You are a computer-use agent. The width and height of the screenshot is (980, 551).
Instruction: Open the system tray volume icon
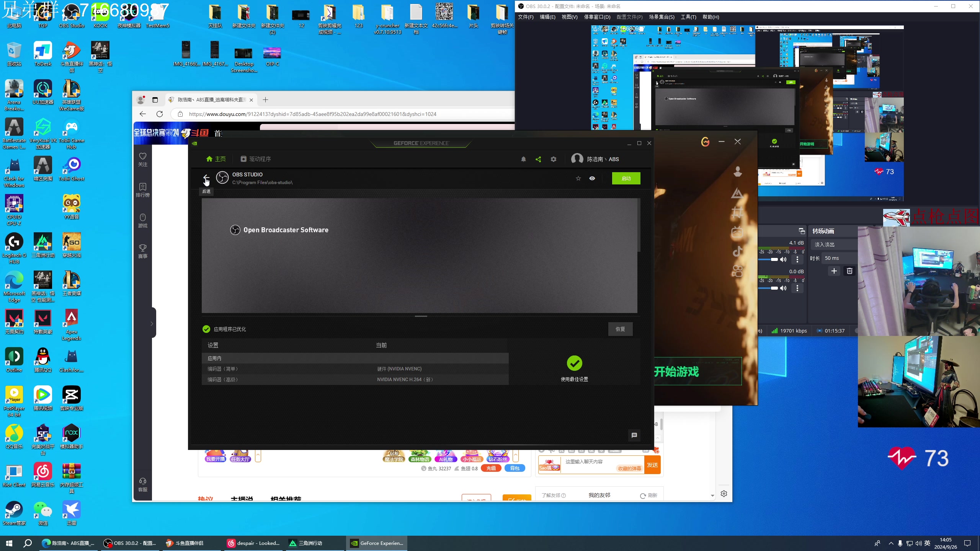(918, 543)
